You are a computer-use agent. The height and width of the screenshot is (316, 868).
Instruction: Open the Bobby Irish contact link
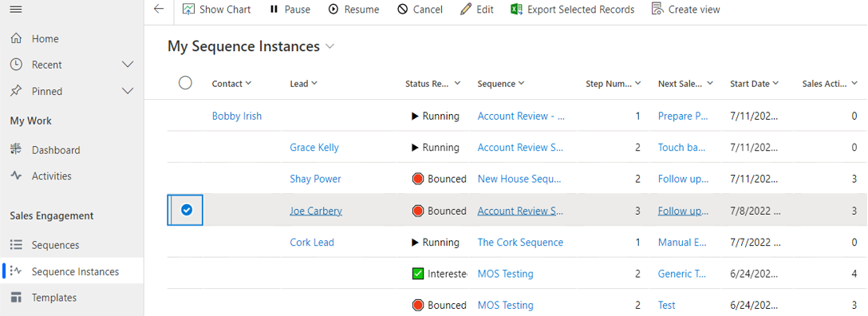tap(237, 117)
